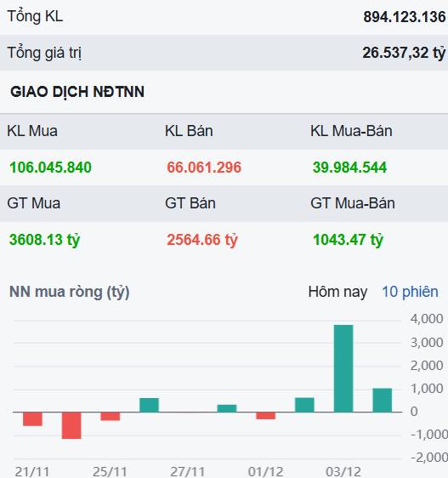Click the 27/11 x-axis date label
The height and width of the screenshot is (478, 448).
pos(187,472)
